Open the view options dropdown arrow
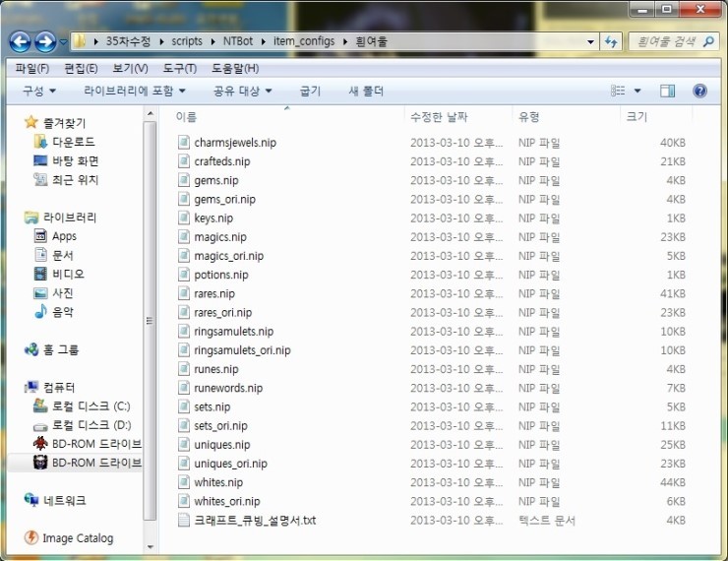Viewport: 728px width, 561px height. pyautogui.click(x=637, y=91)
